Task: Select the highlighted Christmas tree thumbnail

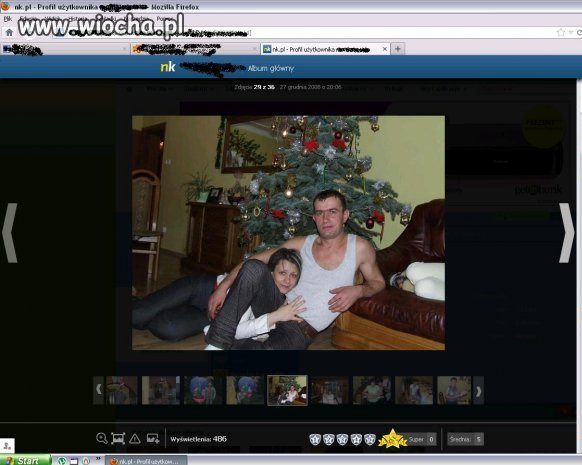Action: [287, 390]
